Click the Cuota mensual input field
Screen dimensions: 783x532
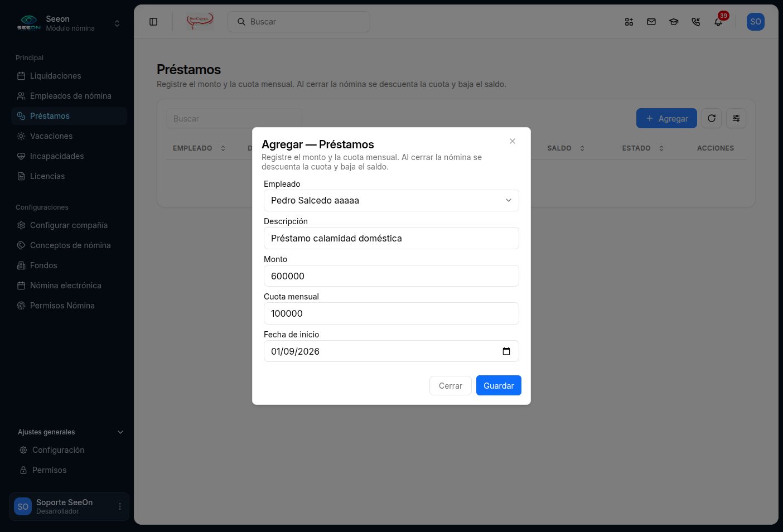pyautogui.click(x=391, y=313)
